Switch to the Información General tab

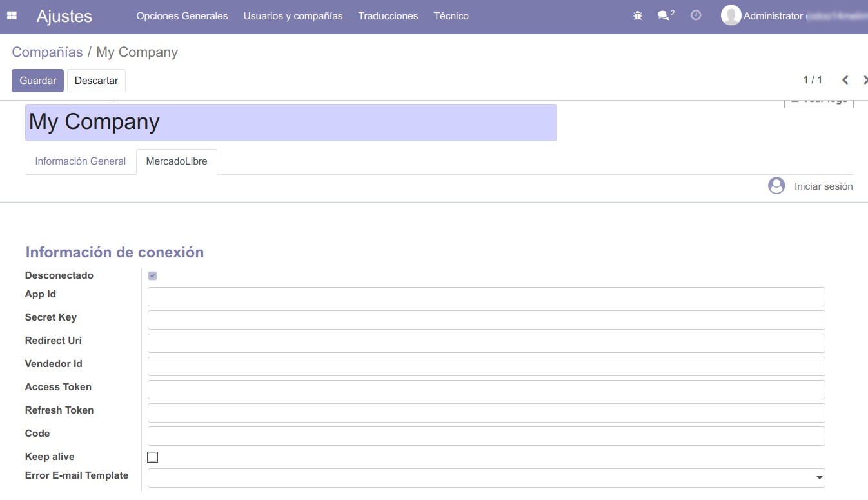pyautogui.click(x=81, y=161)
